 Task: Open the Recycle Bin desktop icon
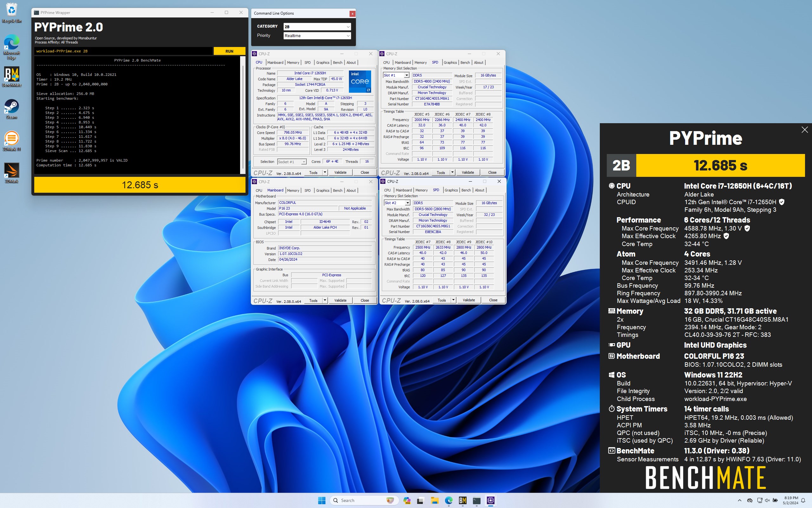click(12, 13)
